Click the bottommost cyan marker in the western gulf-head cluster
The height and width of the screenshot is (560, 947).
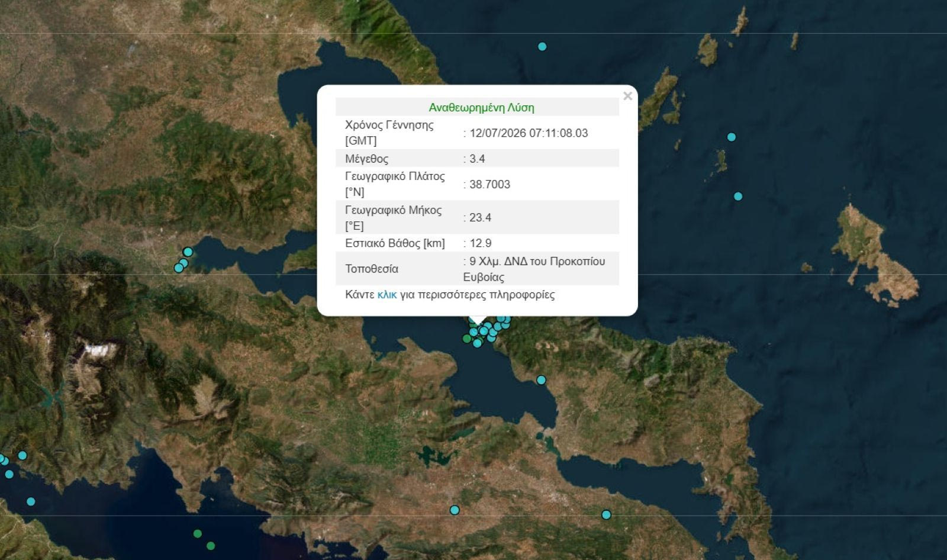pyautogui.click(x=179, y=268)
